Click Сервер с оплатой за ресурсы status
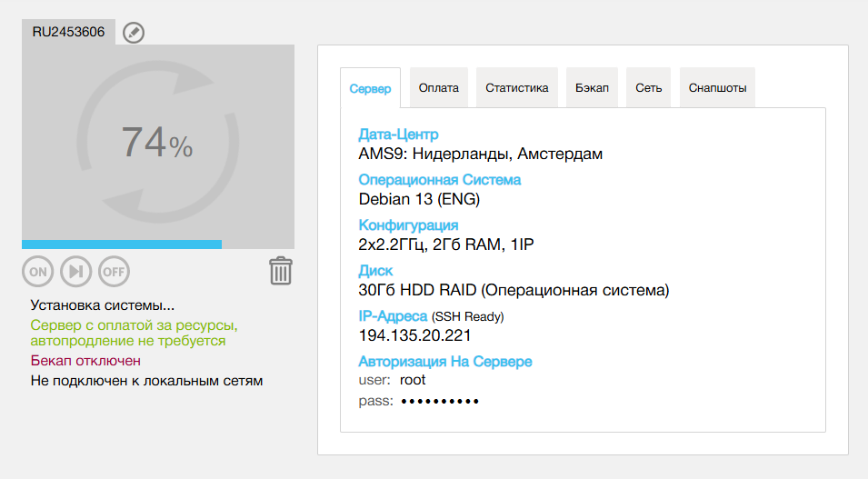Screen dimensions: 868x479 click(x=134, y=333)
